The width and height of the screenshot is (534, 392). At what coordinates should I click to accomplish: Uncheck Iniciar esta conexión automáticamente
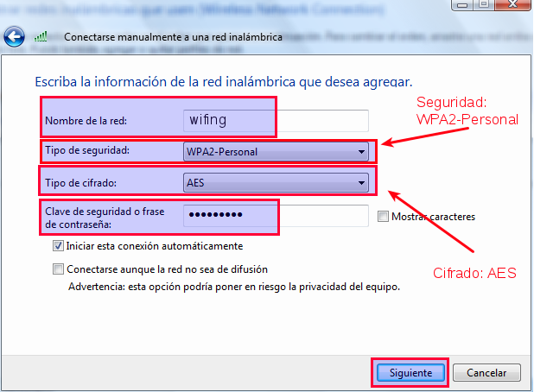[59, 246]
